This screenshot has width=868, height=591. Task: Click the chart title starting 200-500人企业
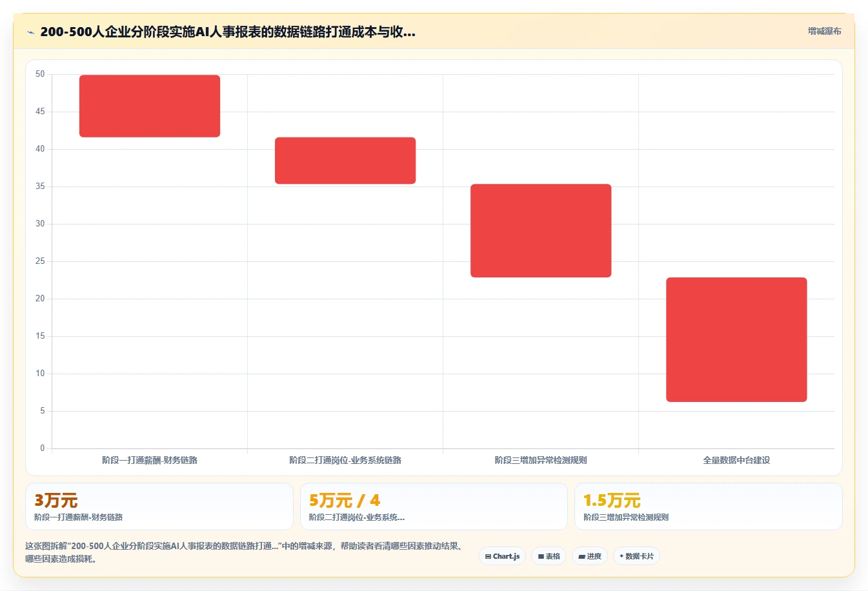tap(228, 32)
